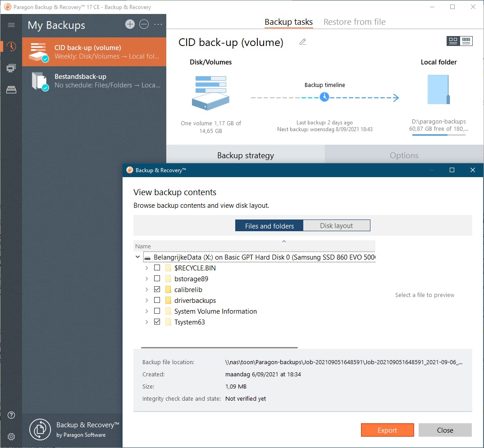Click the BelangrijkeData drive icon in tree
The height and width of the screenshot is (448, 484).
(148, 257)
